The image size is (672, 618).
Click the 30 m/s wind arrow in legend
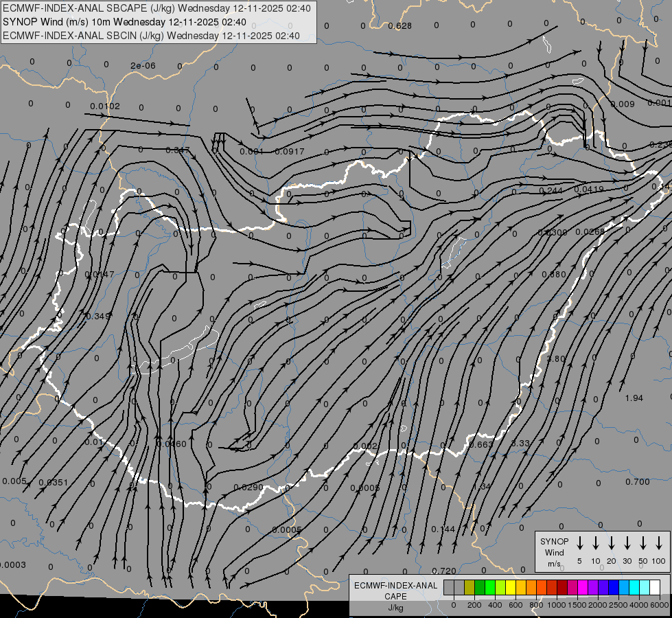(627, 543)
